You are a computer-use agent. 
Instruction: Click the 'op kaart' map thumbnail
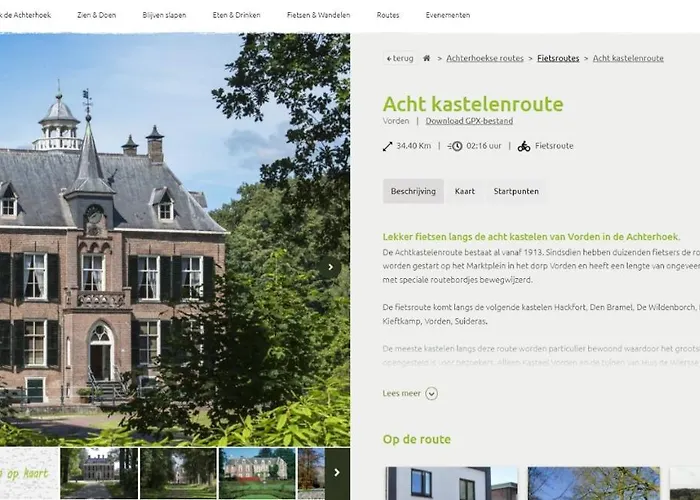click(x=29, y=473)
